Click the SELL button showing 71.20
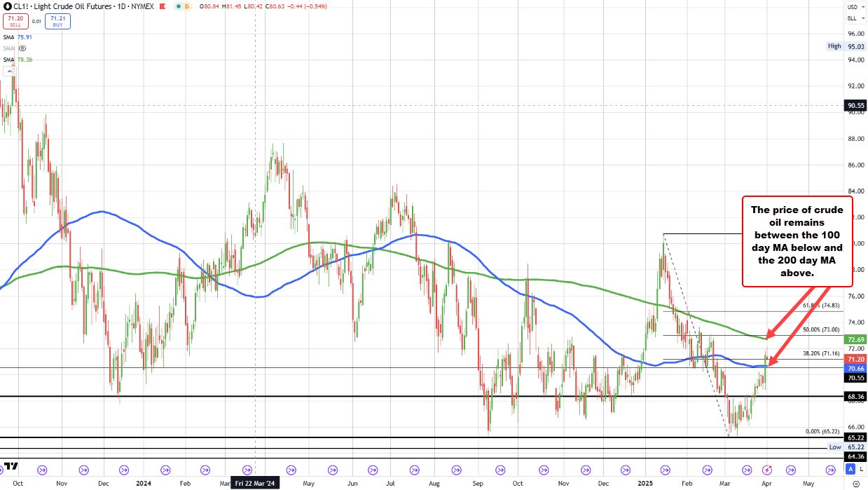 pos(15,20)
